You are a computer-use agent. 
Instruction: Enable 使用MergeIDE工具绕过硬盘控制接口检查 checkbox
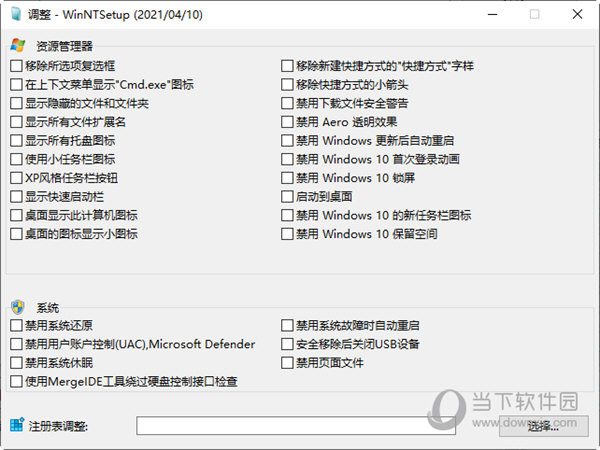tap(16, 382)
